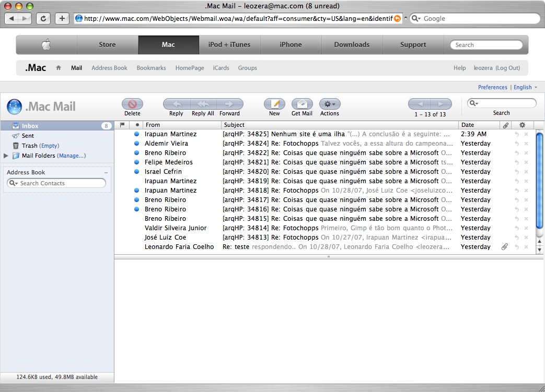Screen dimensions: 545x392
Task: Add bookmark with plus button
Action: tap(62, 18)
